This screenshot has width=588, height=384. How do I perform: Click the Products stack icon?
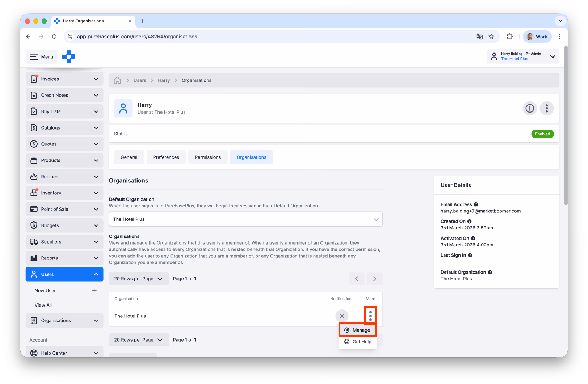pos(34,160)
